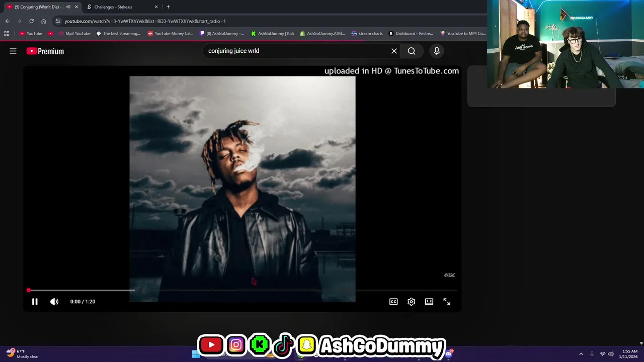The height and width of the screenshot is (362, 644).
Task: Open The best streaming... bookmark
Action: click(x=118, y=34)
